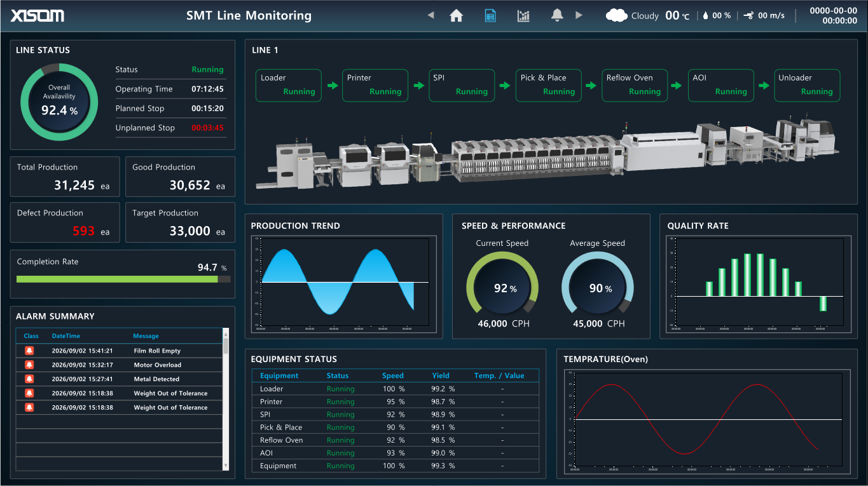Screen dimensions: 868x486
Task: Open the alarm bell notifications
Action: [x=557, y=15]
